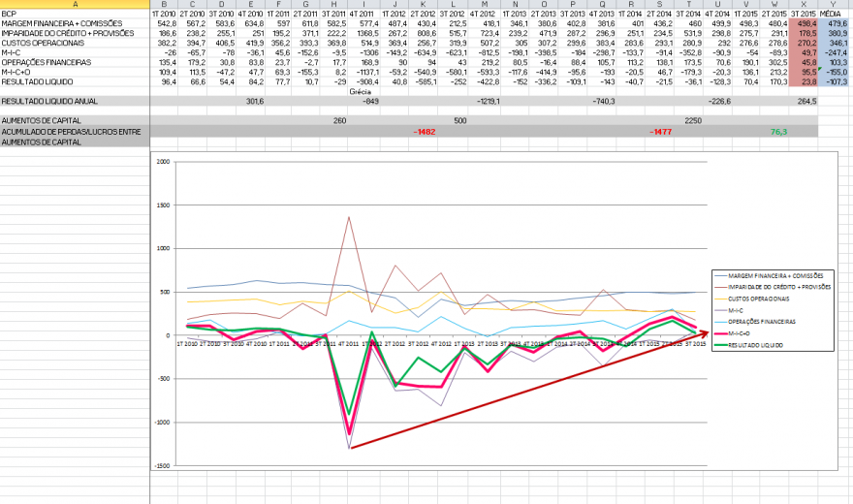Select highlighted 3T 2015 value 23,8

click(804, 82)
